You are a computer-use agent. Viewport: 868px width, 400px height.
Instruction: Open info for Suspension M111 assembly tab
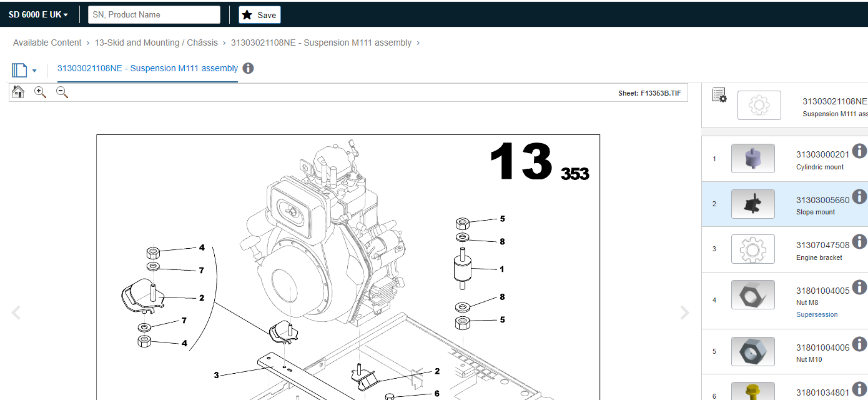point(248,68)
